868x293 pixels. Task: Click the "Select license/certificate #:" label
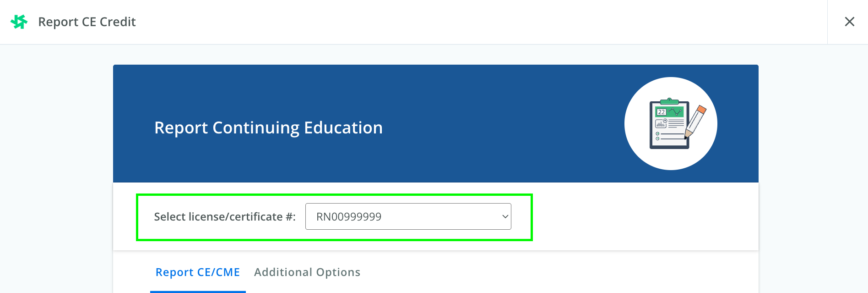pos(225,216)
